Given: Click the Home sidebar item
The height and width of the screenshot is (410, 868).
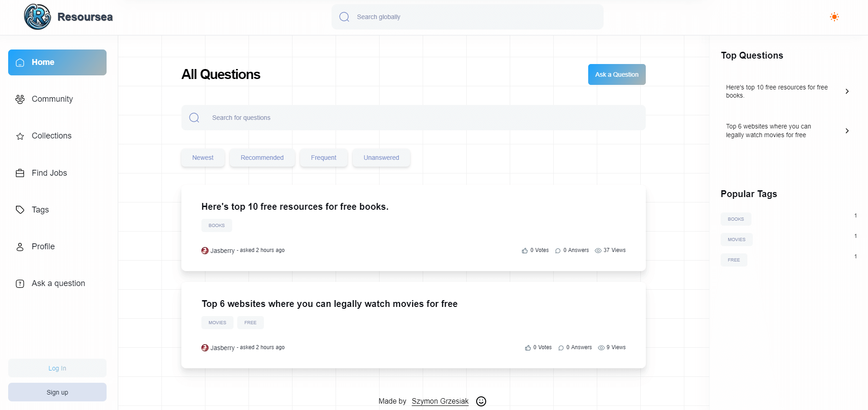Looking at the screenshot, I should pos(57,62).
